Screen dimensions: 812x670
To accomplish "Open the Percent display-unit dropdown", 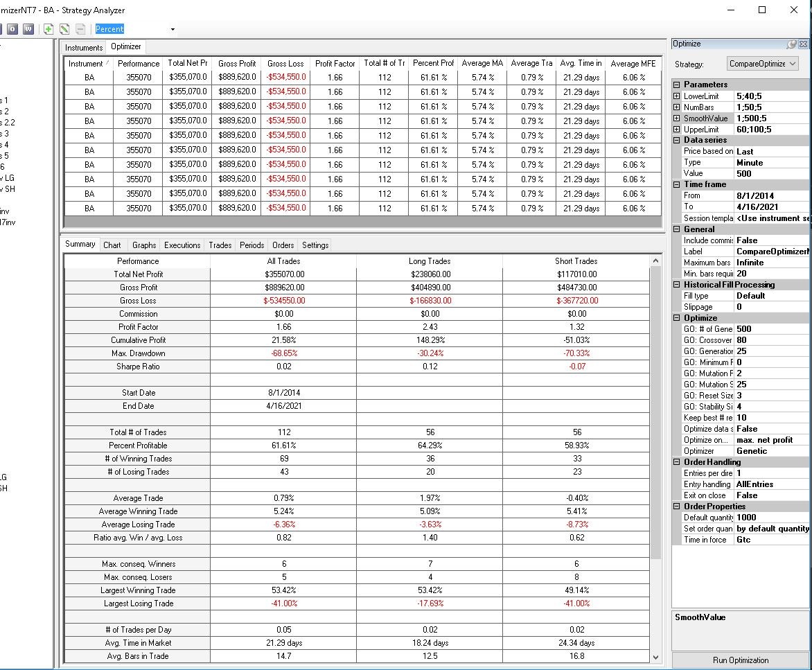I will [173, 29].
